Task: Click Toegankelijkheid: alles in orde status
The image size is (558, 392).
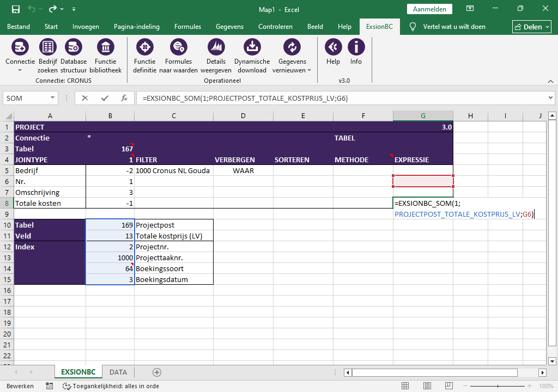Action: coord(111,386)
